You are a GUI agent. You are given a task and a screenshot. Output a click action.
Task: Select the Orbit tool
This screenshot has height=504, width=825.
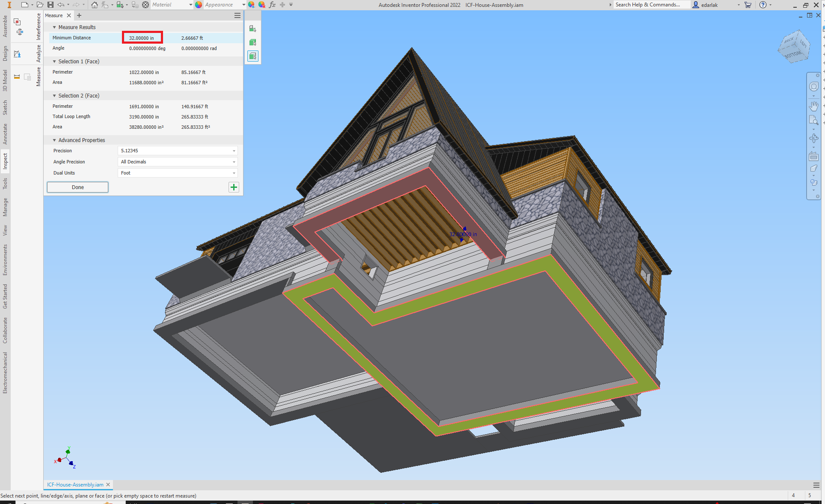click(x=813, y=138)
